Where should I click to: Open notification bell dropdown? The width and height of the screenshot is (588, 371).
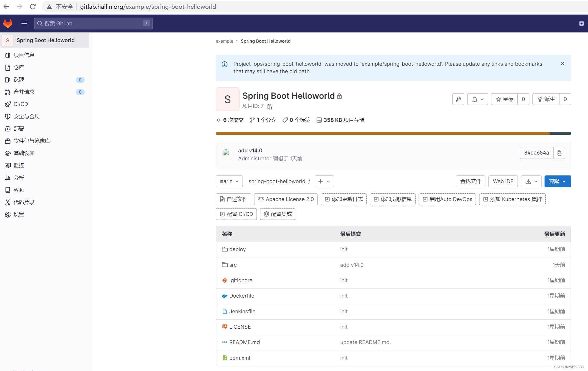coord(477,99)
